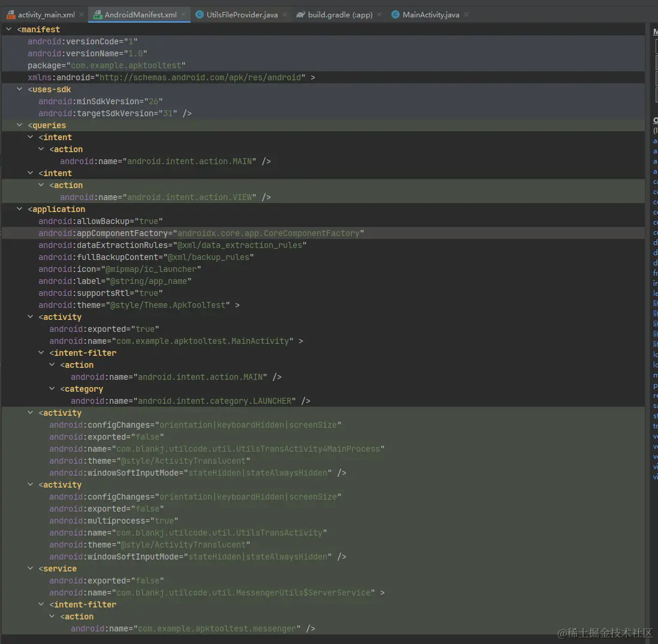Collapse the <category> node
Screen dimensions: 658x644
pyautogui.click(x=52, y=389)
